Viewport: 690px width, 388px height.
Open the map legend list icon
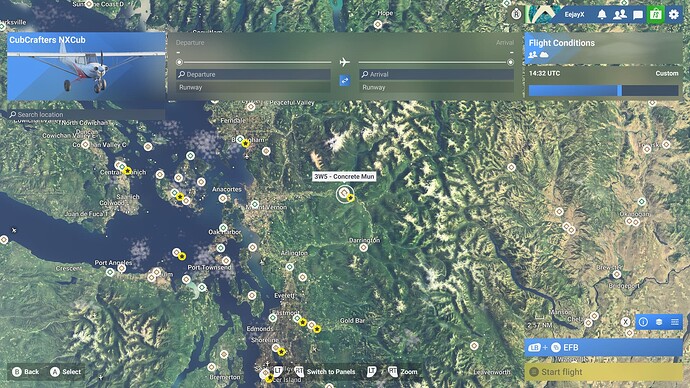[675, 322]
